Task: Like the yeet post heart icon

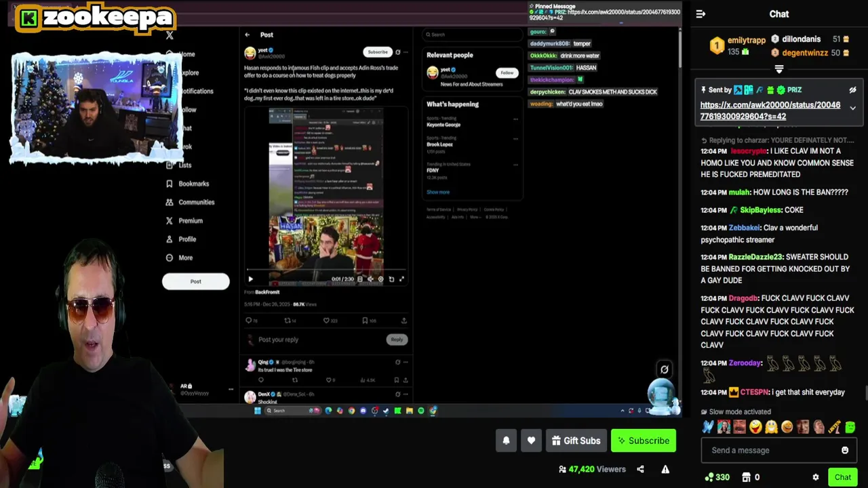Action: coord(326,321)
